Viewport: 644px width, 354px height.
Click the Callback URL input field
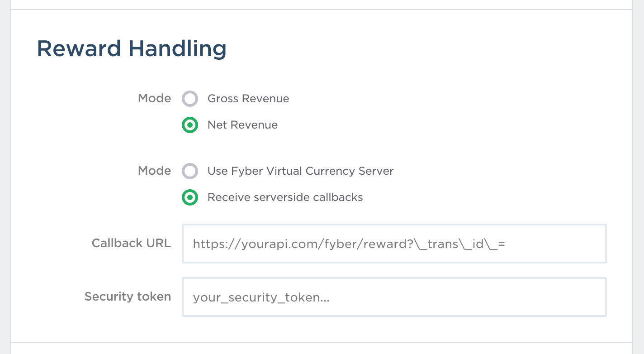click(393, 244)
